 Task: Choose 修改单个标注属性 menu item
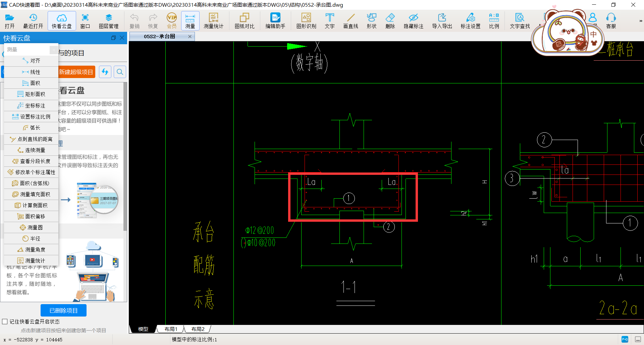(31, 172)
